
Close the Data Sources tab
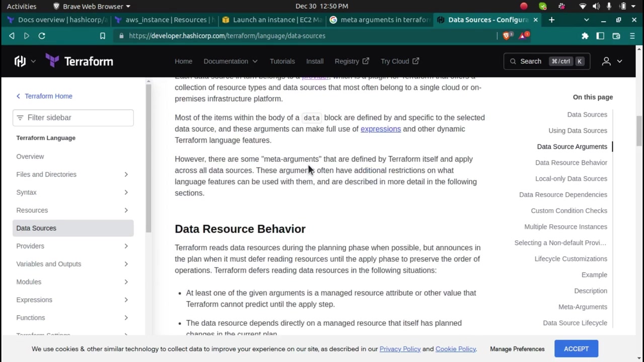pyautogui.click(x=535, y=20)
